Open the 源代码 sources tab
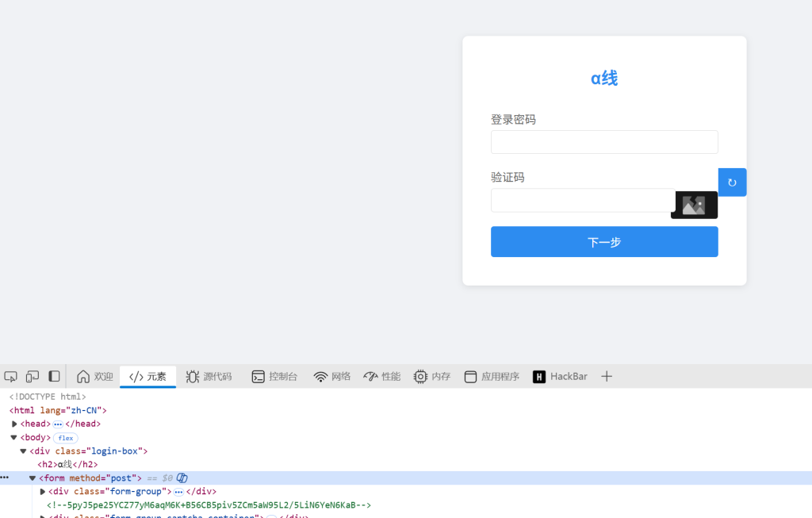812x518 pixels. (x=209, y=377)
